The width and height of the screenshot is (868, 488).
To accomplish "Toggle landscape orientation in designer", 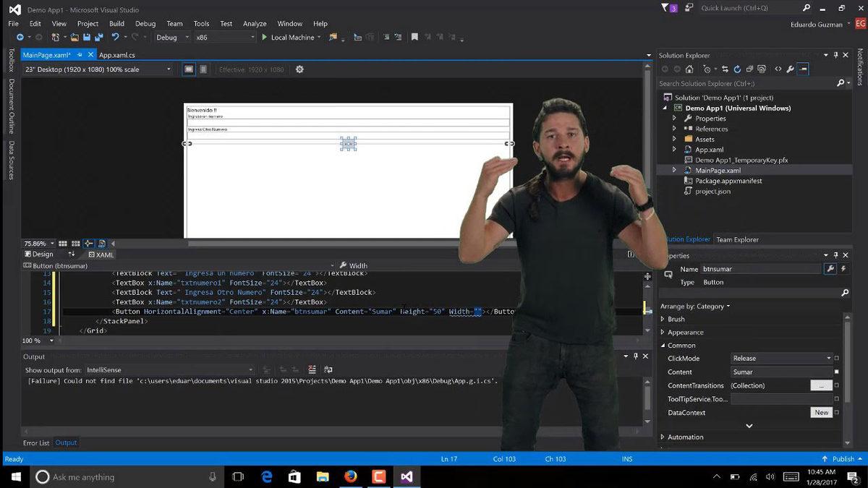I will (189, 69).
